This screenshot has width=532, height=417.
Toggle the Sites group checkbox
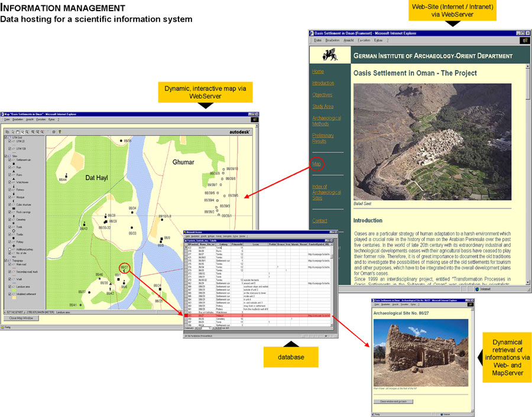tap(6, 156)
